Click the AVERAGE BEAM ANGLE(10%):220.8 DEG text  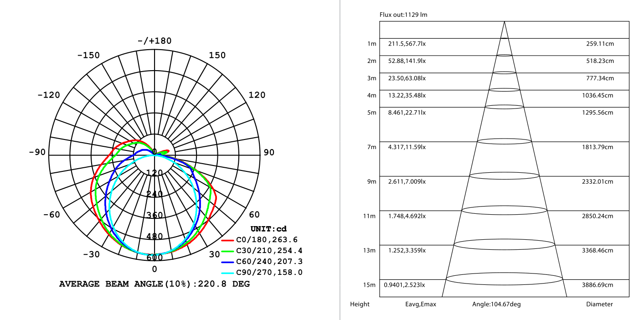tap(155, 284)
